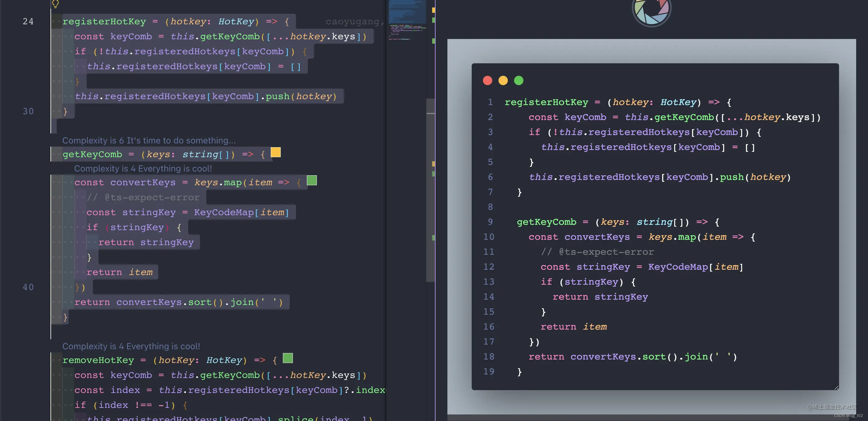Click "return item" on snippet line 16
868x421 pixels.
(x=574, y=327)
